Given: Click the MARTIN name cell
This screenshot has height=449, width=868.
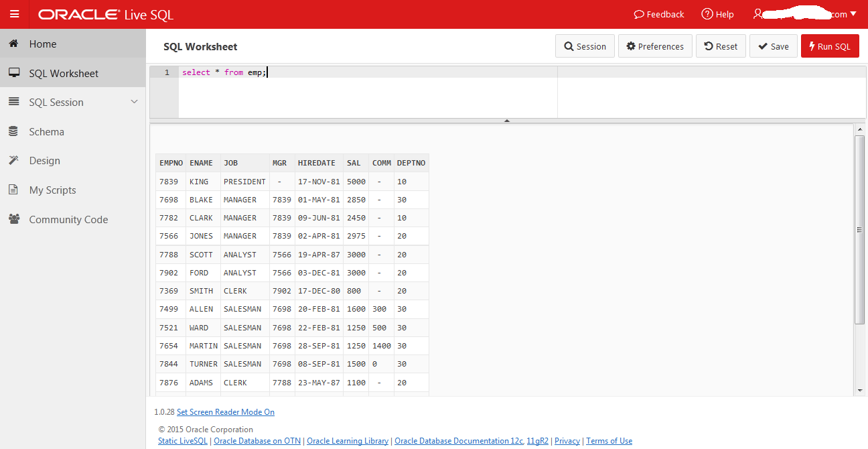Looking at the screenshot, I should (203, 346).
